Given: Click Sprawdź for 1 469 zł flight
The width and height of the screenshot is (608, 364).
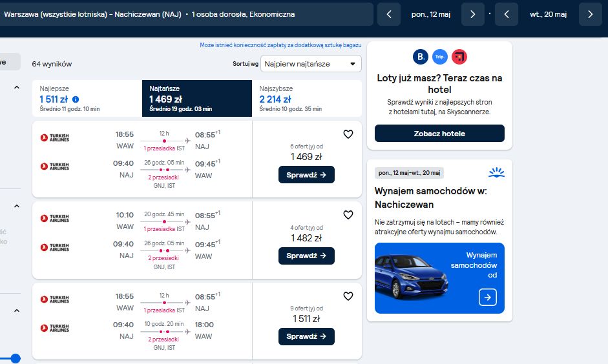Looking at the screenshot, I should pyautogui.click(x=306, y=175).
